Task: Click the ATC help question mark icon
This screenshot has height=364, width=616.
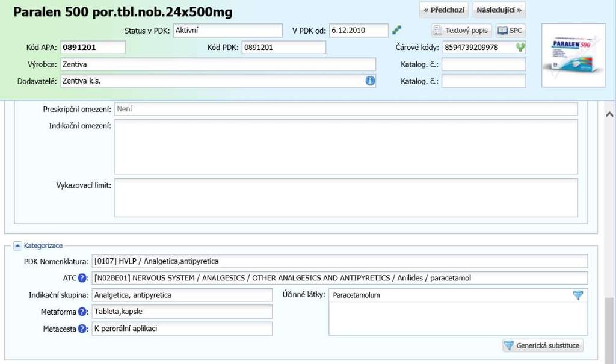Action: click(x=82, y=278)
